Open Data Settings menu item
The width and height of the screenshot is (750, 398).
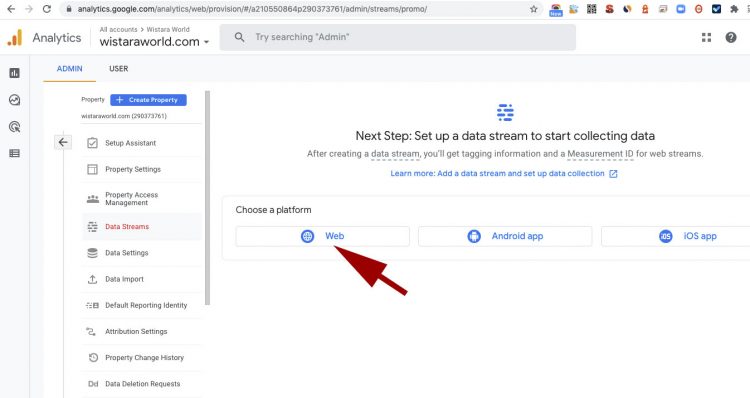[142, 253]
